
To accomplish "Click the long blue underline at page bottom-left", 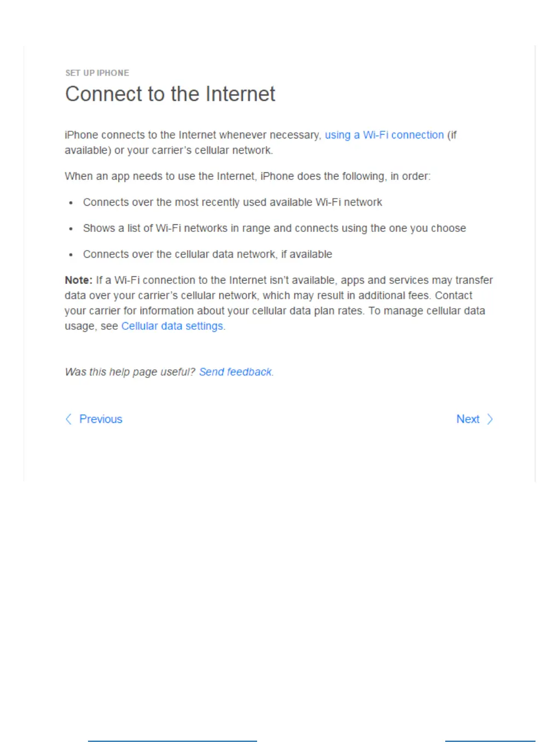I will point(172,741).
